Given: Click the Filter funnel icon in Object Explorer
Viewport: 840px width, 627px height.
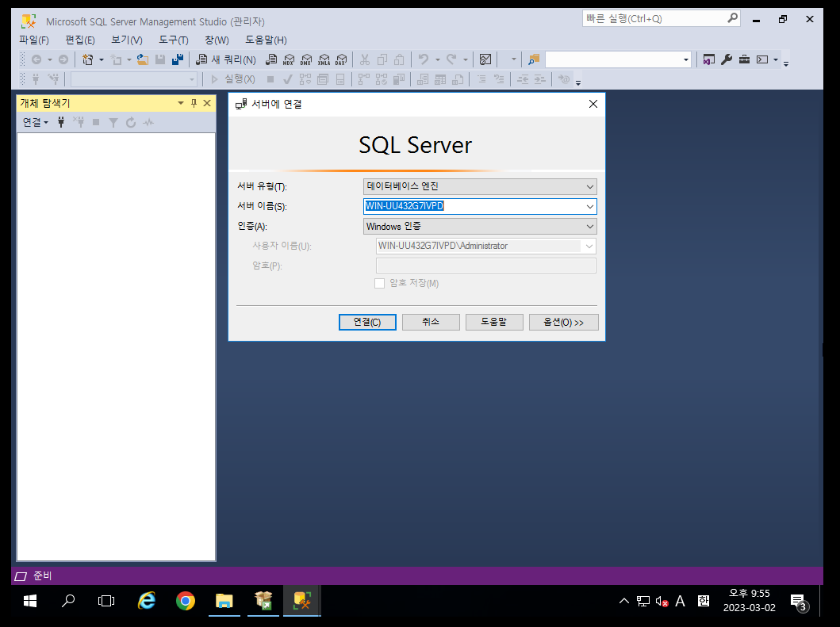Looking at the screenshot, I should 113,123.
